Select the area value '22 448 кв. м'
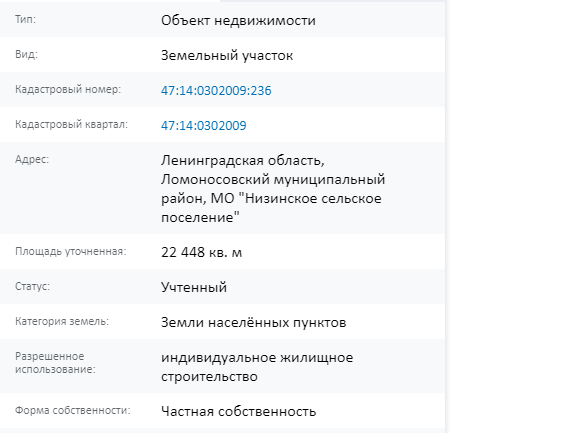 (x=201, y=252)
